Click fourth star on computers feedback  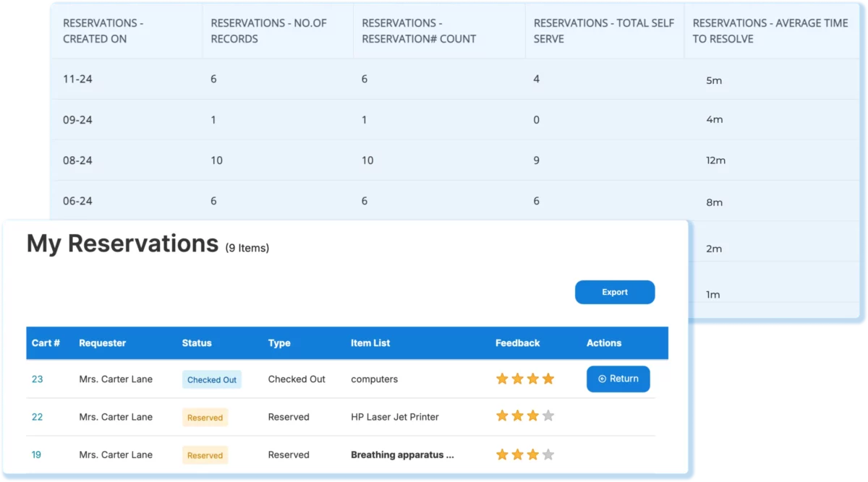(x=548, y=379)
